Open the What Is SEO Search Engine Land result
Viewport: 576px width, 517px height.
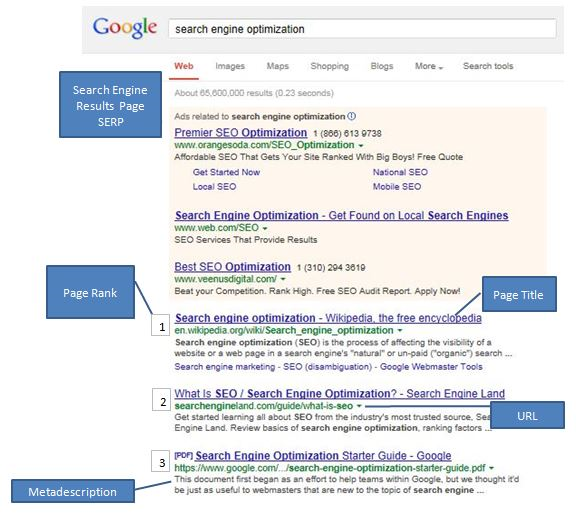pos(339,394)
